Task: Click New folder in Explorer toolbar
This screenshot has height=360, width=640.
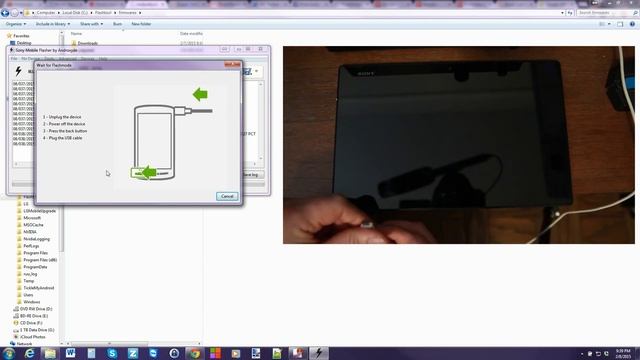Action: [x=141, y=24]
